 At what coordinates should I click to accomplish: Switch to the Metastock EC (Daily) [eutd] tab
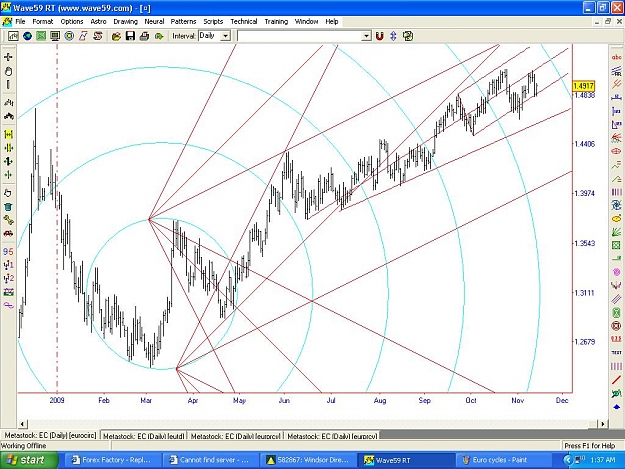(143, 436)
